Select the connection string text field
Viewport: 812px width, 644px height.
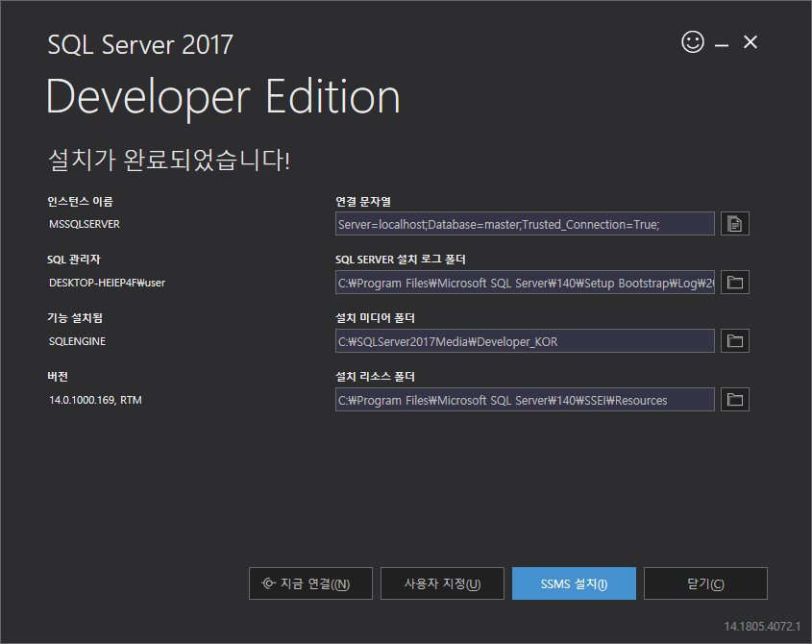coord(525,224)
